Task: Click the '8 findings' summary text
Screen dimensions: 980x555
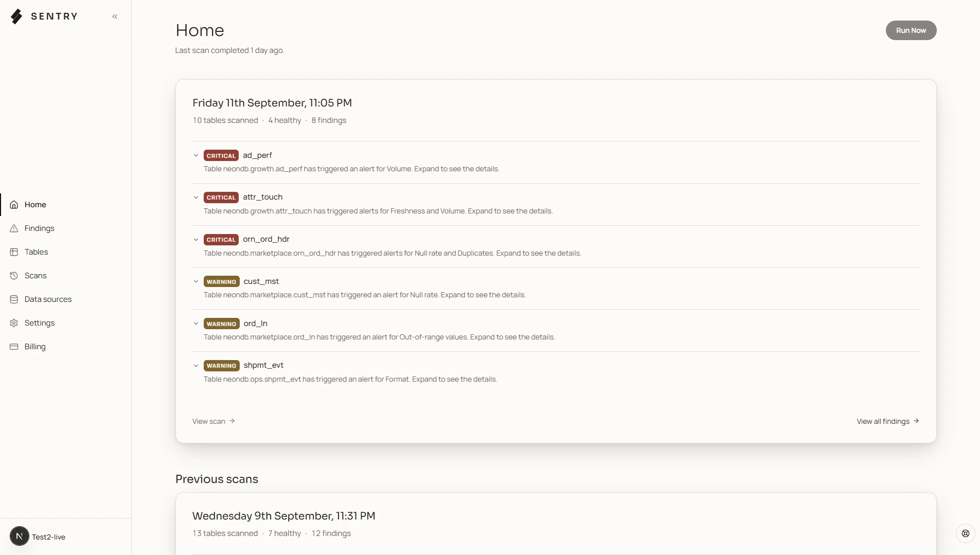Action: [329, 120]
